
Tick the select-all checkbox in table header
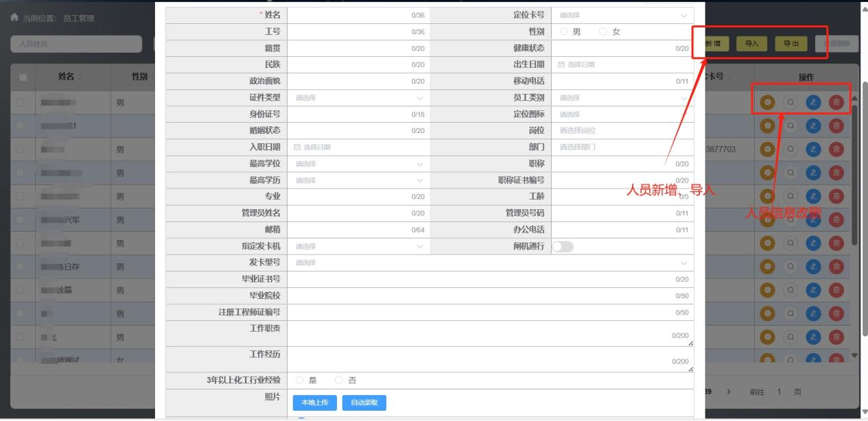(x=23, y=77)
